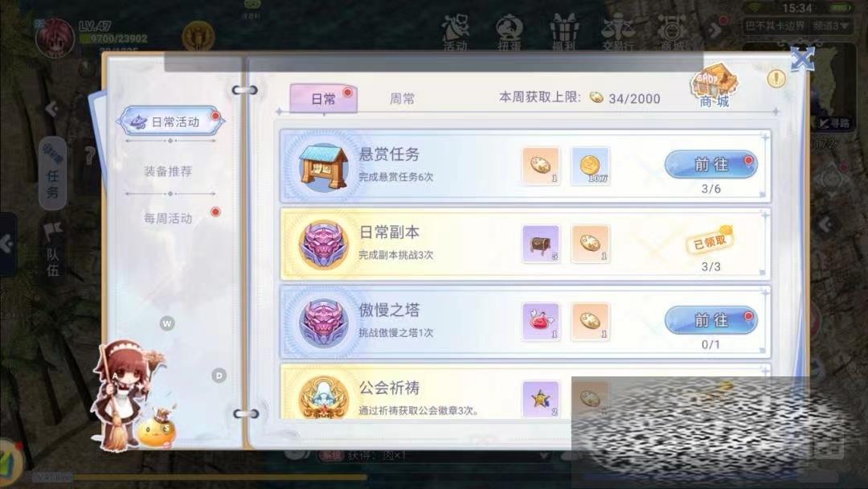868x489 pixels.
Task: Open 日常活动 in the sidebar
Action: [x=171, y=121]
